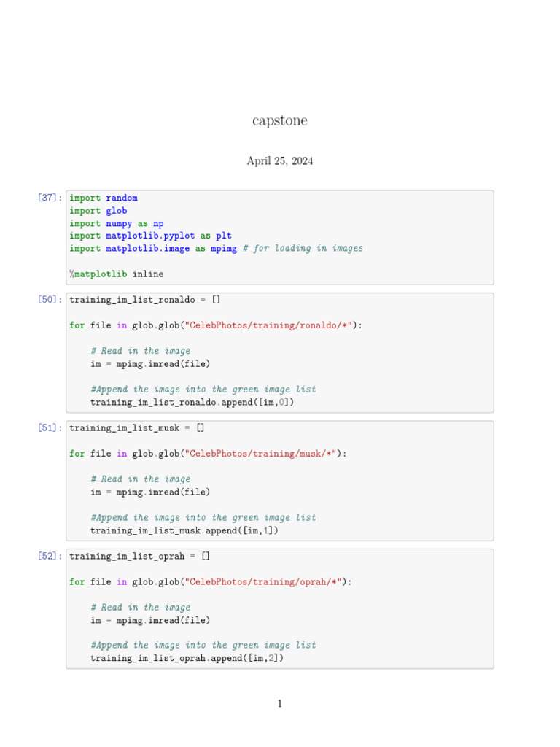The height and width of the screenshot is (747, 560).
Task: Click the line "import numpy as np"
Action: click(x=117, y=223)
